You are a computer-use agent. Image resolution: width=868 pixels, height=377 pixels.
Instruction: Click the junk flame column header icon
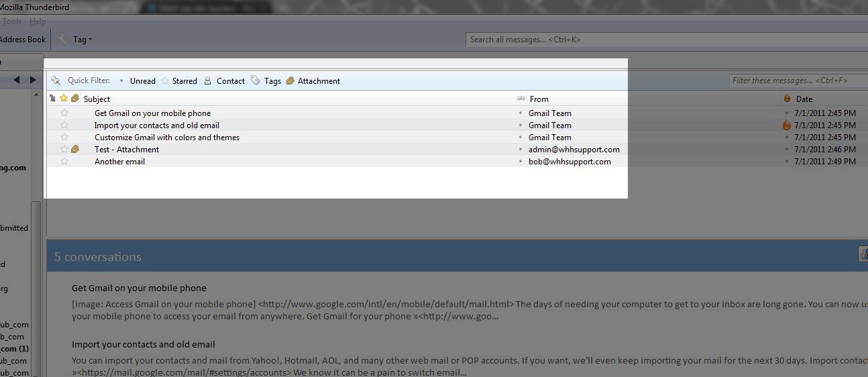coord(787,99)
